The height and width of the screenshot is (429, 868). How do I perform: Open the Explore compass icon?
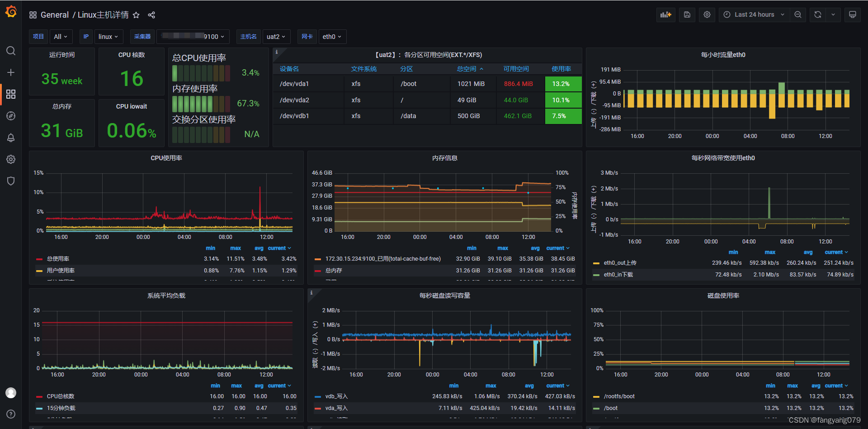coord(11,116)
